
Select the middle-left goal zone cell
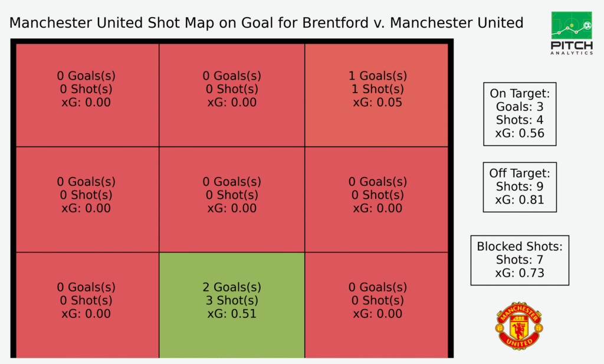[x=87, y=199]
